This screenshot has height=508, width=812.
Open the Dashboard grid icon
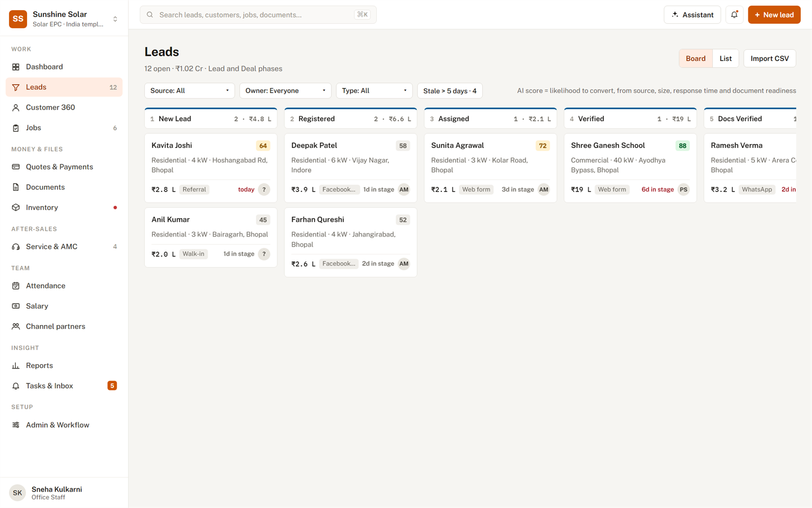(x=16, y=67)
